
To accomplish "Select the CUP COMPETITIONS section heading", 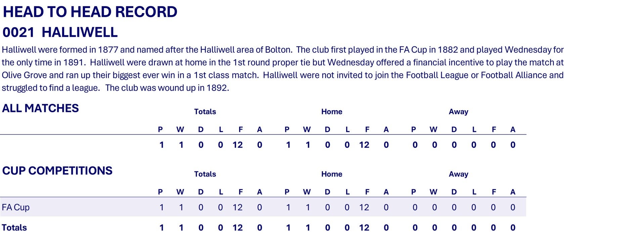I will point(57,171).
